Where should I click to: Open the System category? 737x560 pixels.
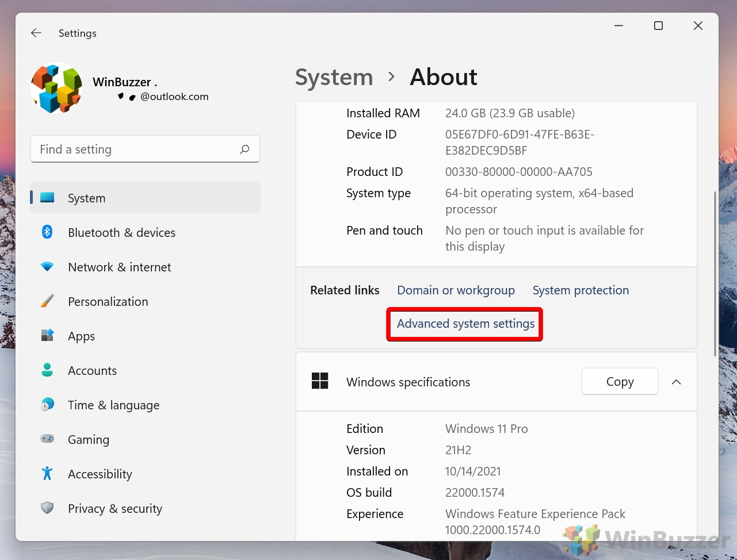tap(145, 198)
